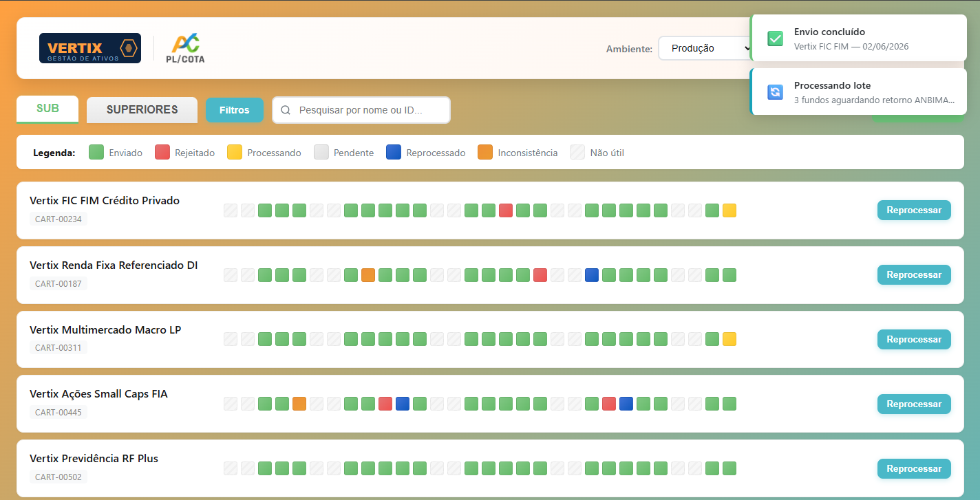
Task: Switch to the SUB tab
Action: click(x=47, y=109)
